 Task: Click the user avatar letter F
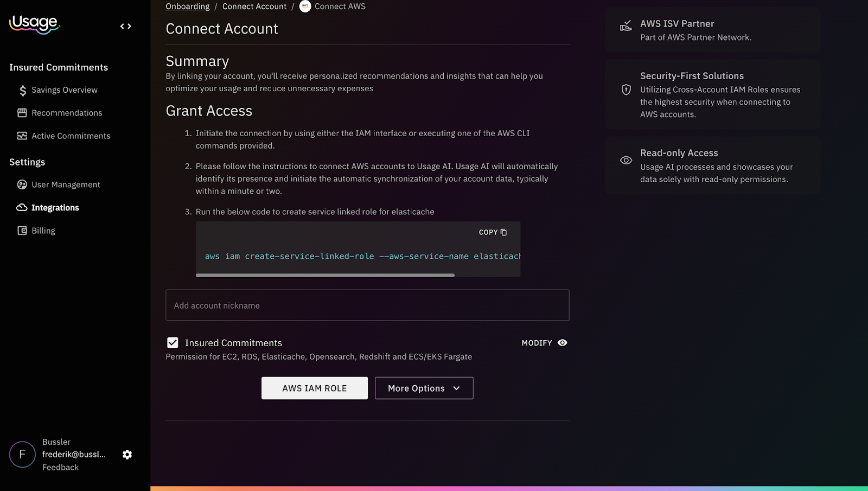tap(22, 455)
